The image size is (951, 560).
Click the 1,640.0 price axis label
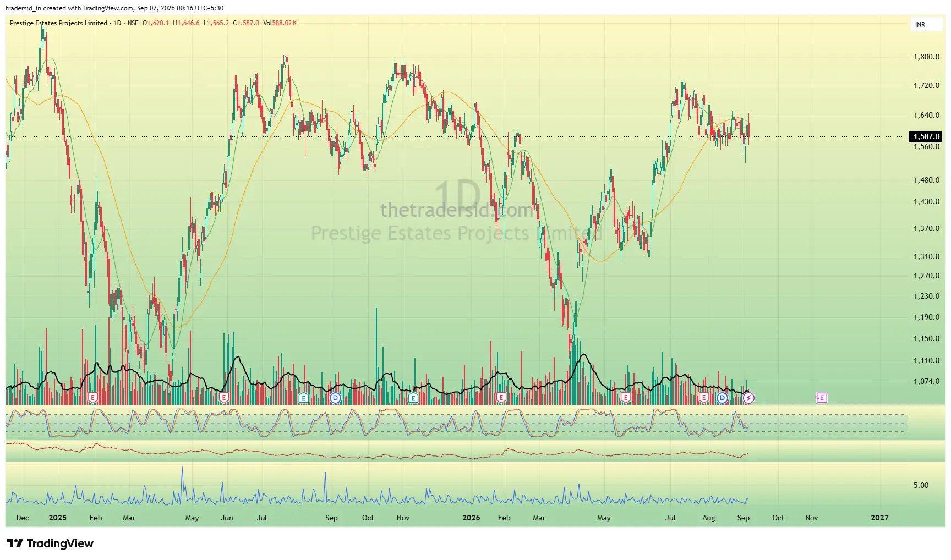[x=927, y=115]
